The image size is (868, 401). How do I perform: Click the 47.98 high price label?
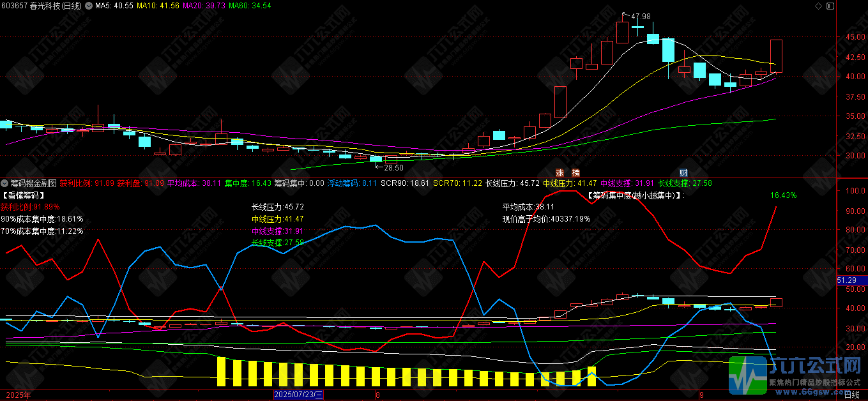coord(641,17)
